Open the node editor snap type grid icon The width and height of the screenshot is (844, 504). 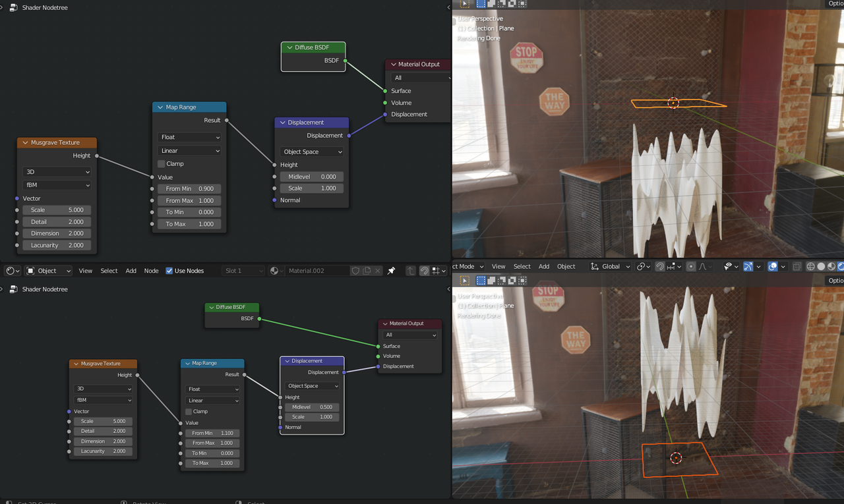tap(437, 271)
